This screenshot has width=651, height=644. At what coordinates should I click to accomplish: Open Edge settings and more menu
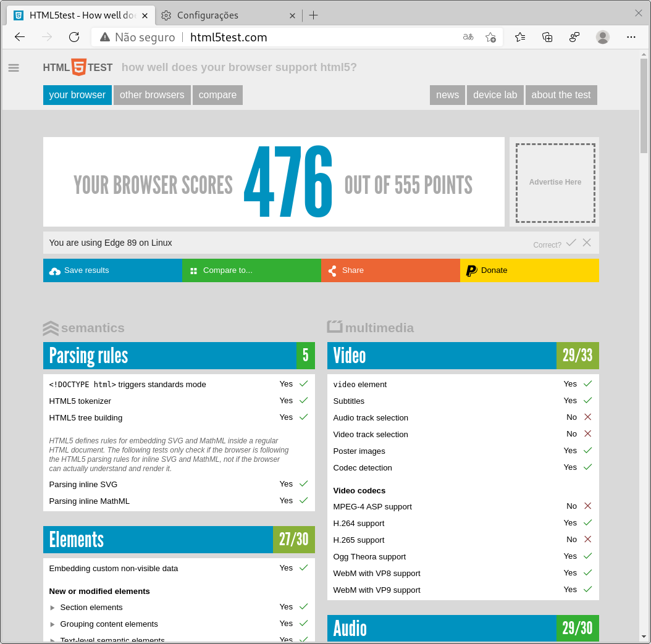coord(631,37)
